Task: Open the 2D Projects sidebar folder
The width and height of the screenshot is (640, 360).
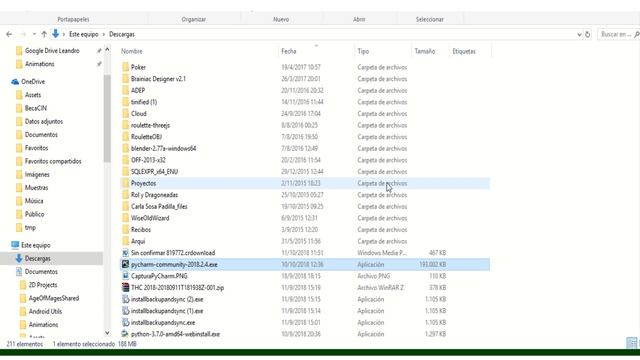Action: coord(42,285)
